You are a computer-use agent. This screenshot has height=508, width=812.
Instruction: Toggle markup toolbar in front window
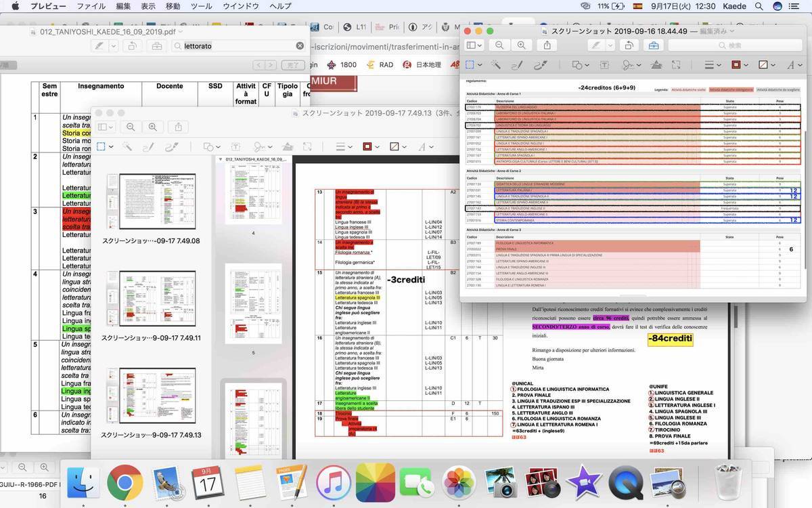[653, 45]
